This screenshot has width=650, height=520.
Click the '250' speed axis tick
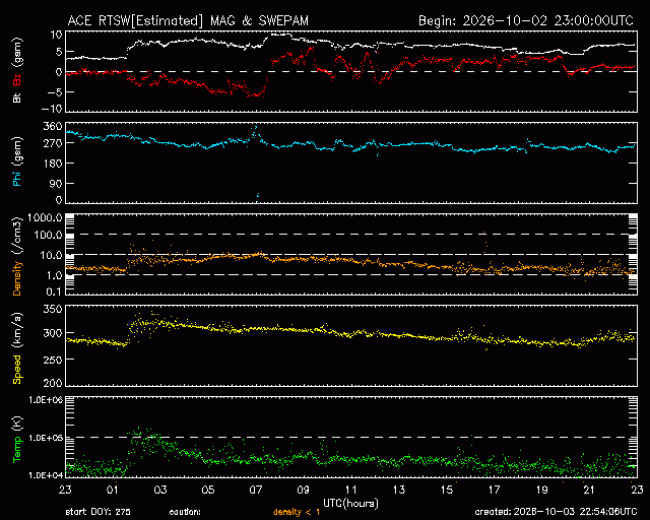[x=53, y=360]
